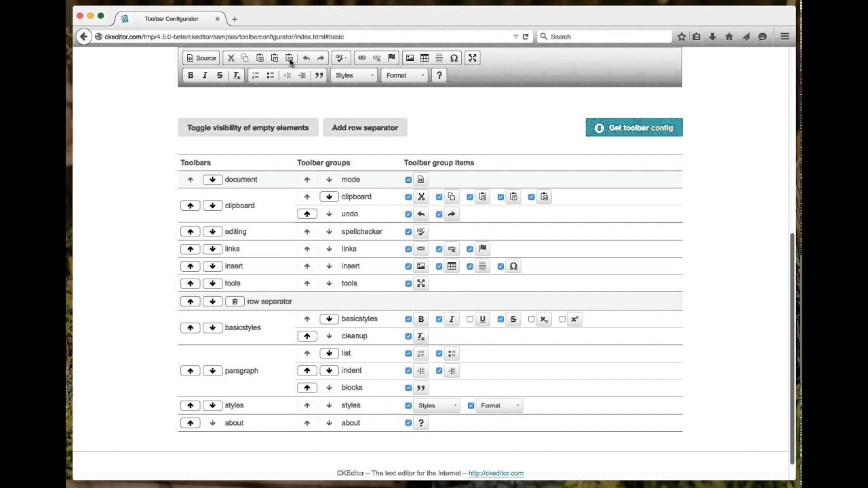
Task: Select the Toolbar Configurator browser tab
Action: (x=171, y=18)
